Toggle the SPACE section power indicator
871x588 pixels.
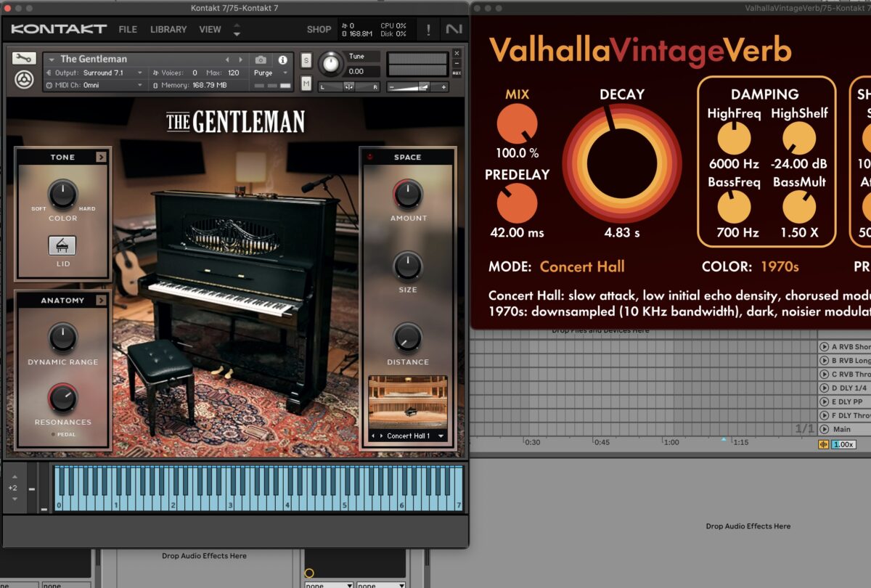370,157
